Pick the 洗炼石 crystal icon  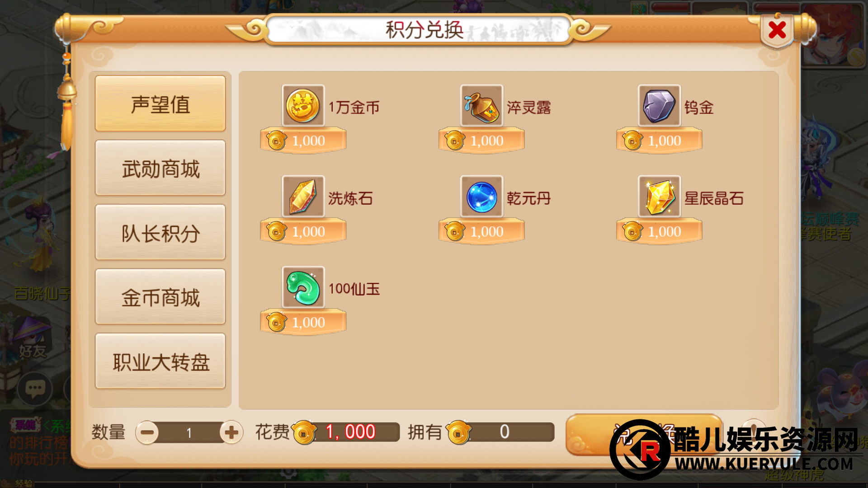303,197
